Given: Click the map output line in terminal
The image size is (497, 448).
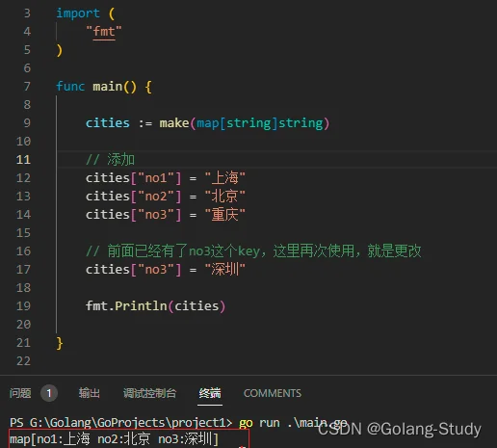Looking at the screenshot, I should (x=115, y=439).
